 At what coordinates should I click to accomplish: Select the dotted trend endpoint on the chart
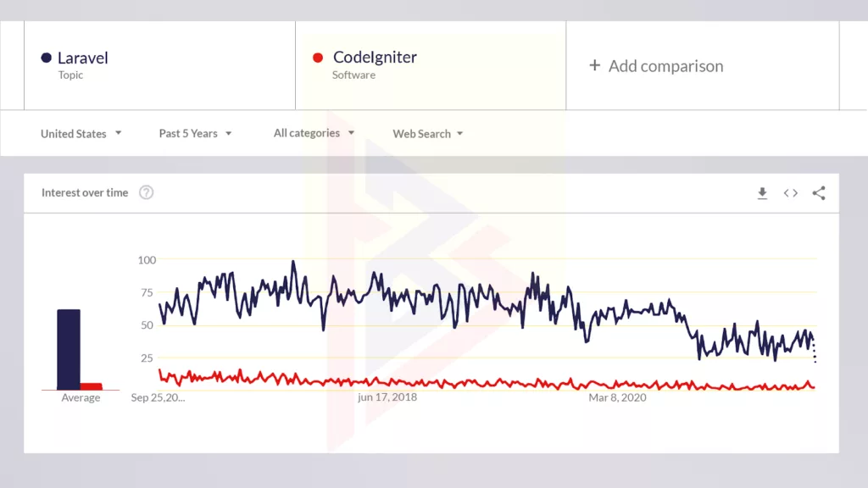815,352
